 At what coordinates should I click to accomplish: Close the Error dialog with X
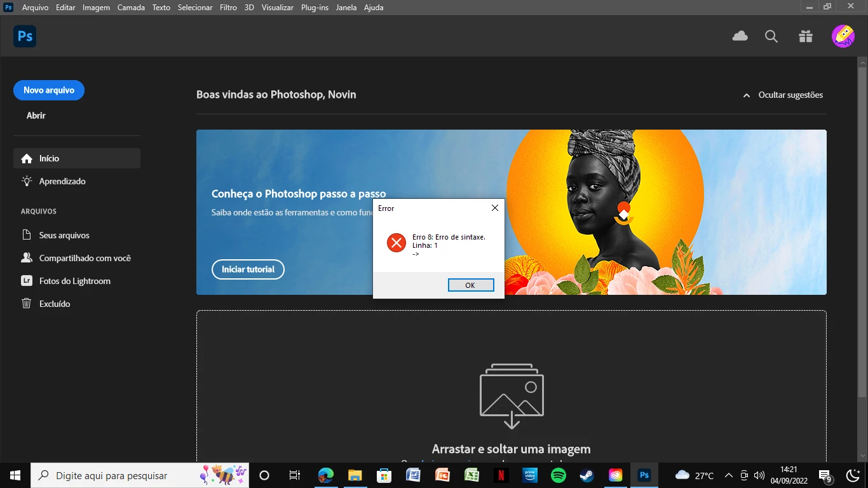pyautogui.click(x=495, y=208)
